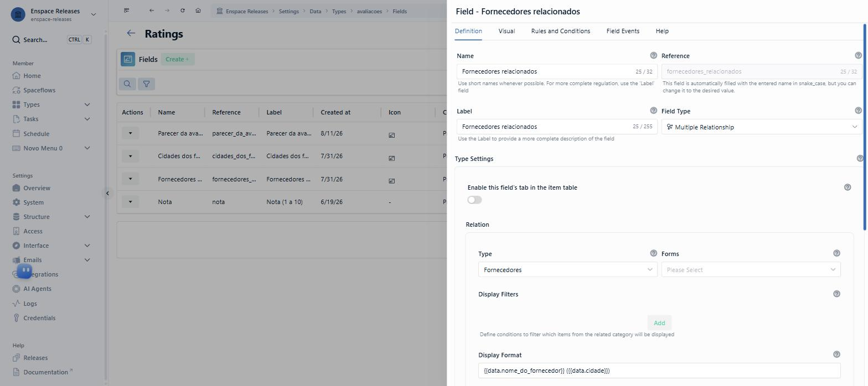868x386 pixels.
Task: Show help for Display Filters
Action: click(836, 294)
